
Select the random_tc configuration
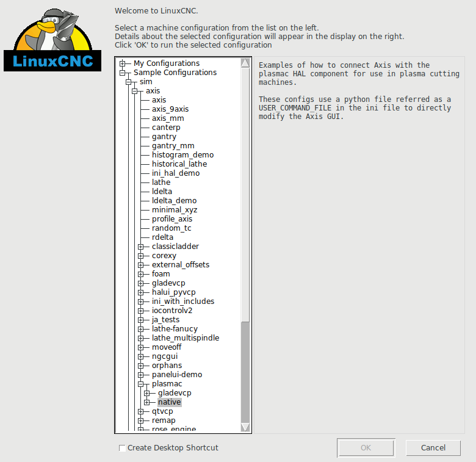point(171,228)
